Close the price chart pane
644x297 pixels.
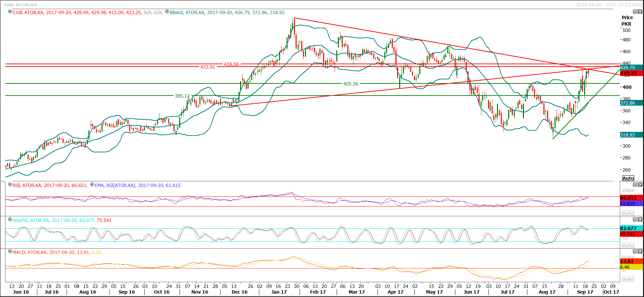[640, 11]
